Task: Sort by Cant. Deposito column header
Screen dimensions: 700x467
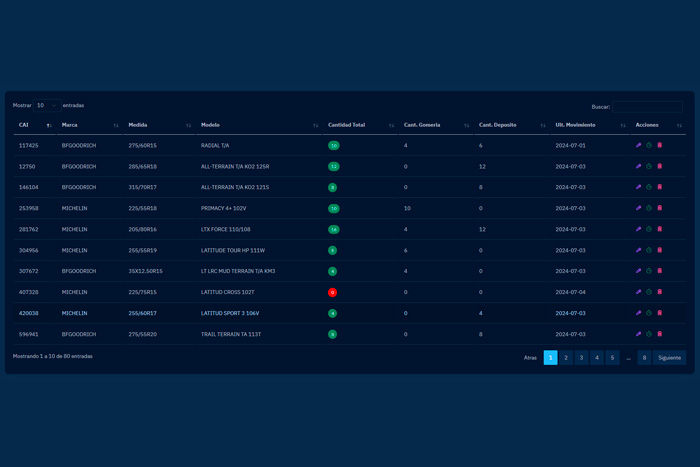Action: 512,125
